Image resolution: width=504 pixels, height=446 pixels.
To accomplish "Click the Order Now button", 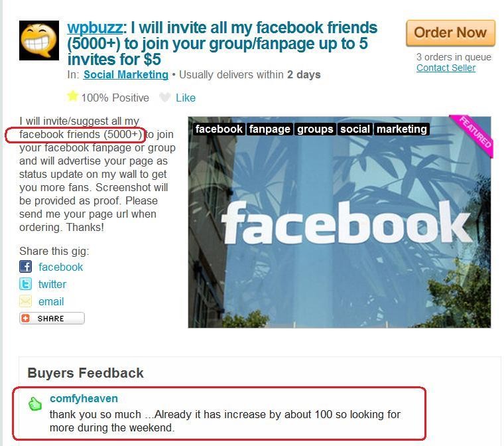I will tap(450, 33).
